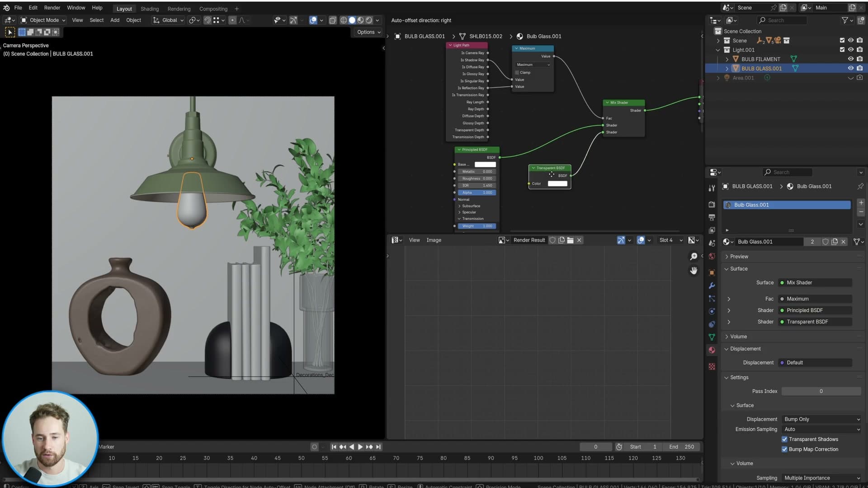868x488 pixels.
Task: Hide BULB GLASS.001 with eye icon
Action: coord(850,68)
